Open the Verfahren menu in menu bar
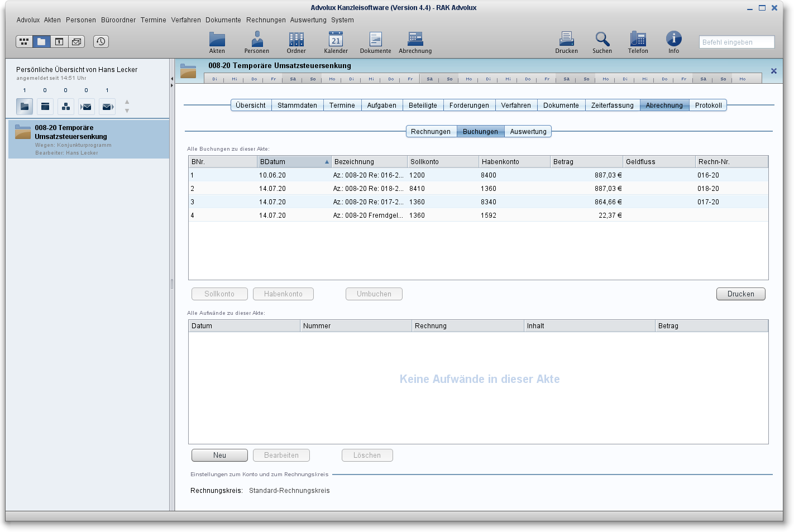The width and height of the screenshot is (794, 532). pyautogui.click(x=186, y=20)
